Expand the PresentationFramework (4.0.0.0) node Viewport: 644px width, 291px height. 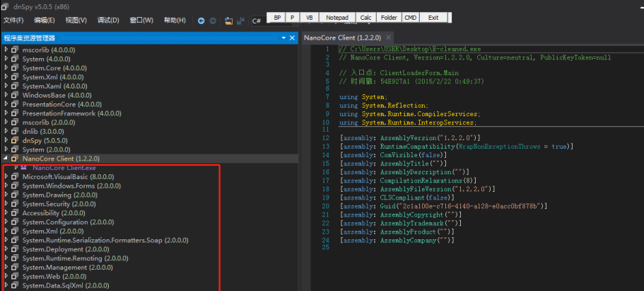(6, 113)
